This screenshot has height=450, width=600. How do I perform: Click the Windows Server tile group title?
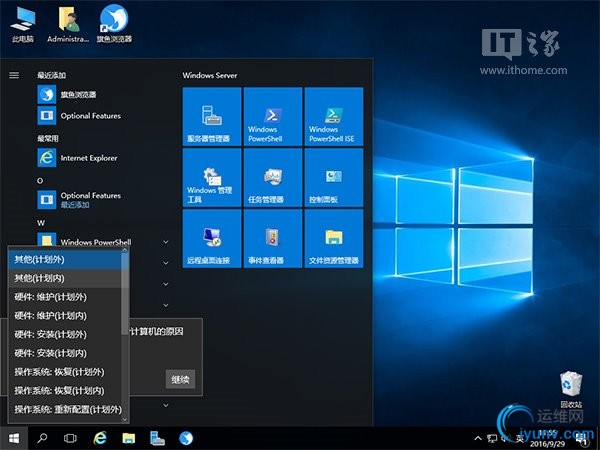[x=210, y=75]
